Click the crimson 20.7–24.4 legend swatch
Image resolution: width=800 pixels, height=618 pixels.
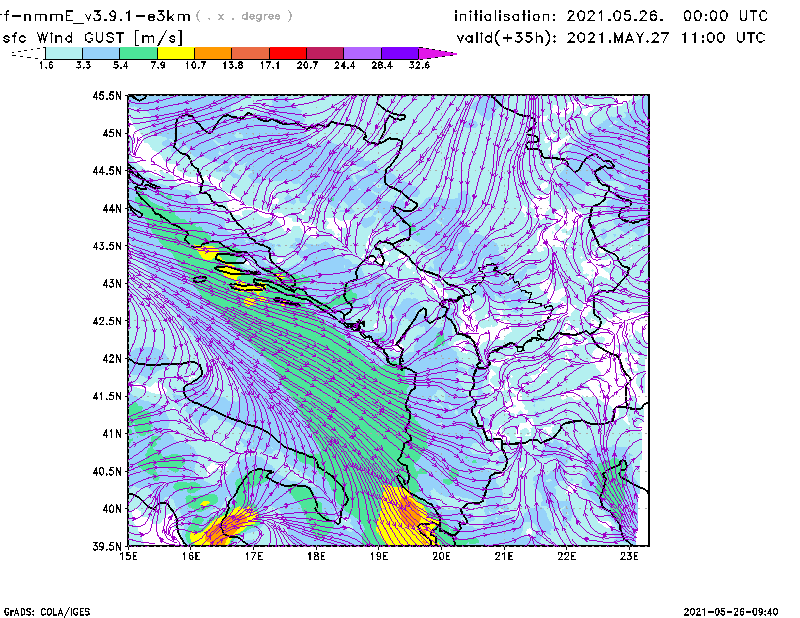point(325,53)
